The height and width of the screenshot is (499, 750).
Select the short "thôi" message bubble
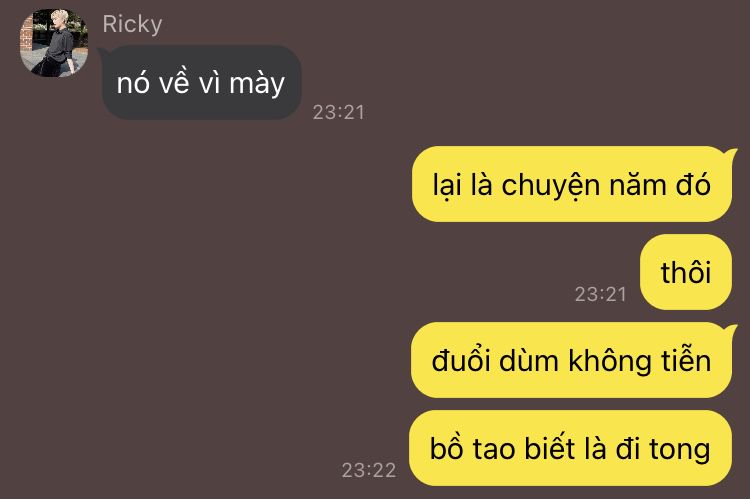pos(686,272)
